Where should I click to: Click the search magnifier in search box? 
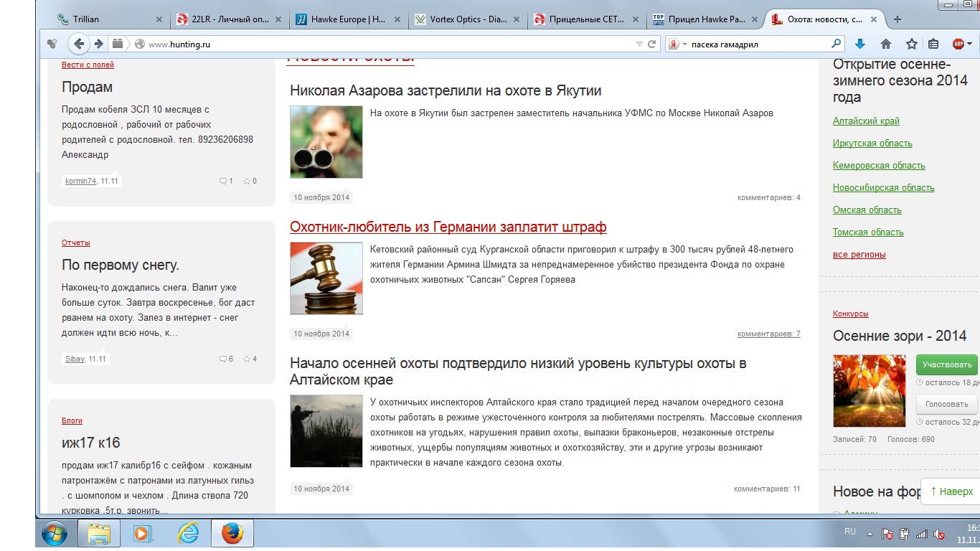(x=835, y=44)
